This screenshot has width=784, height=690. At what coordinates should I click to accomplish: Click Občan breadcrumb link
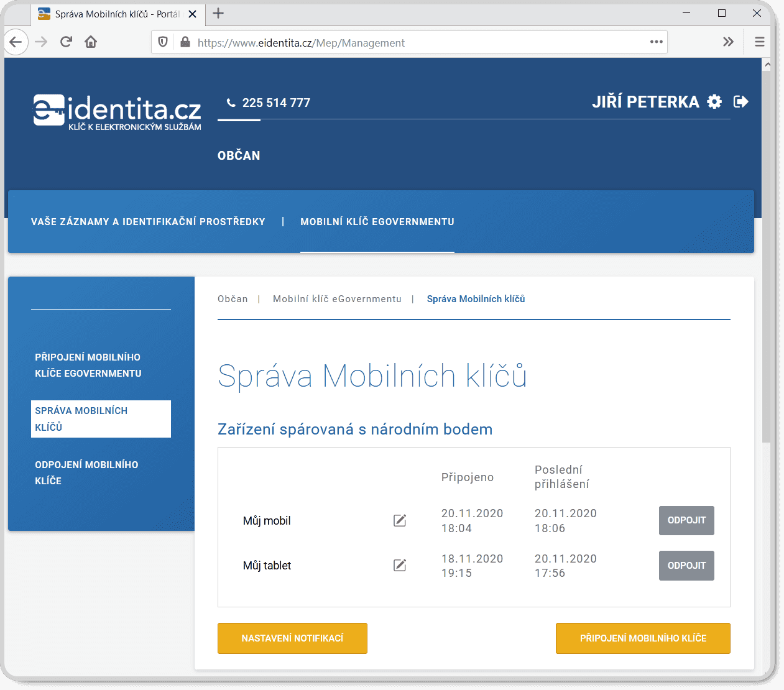[x=233, y=299]
